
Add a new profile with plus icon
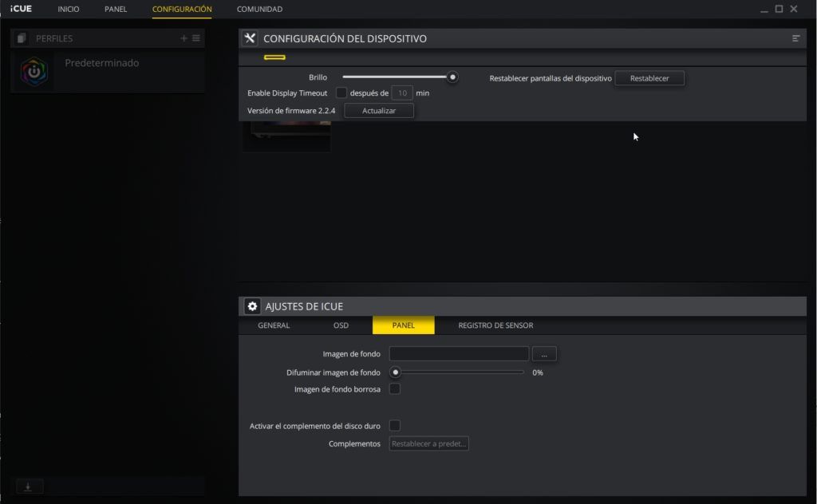[x=184, y=38]
